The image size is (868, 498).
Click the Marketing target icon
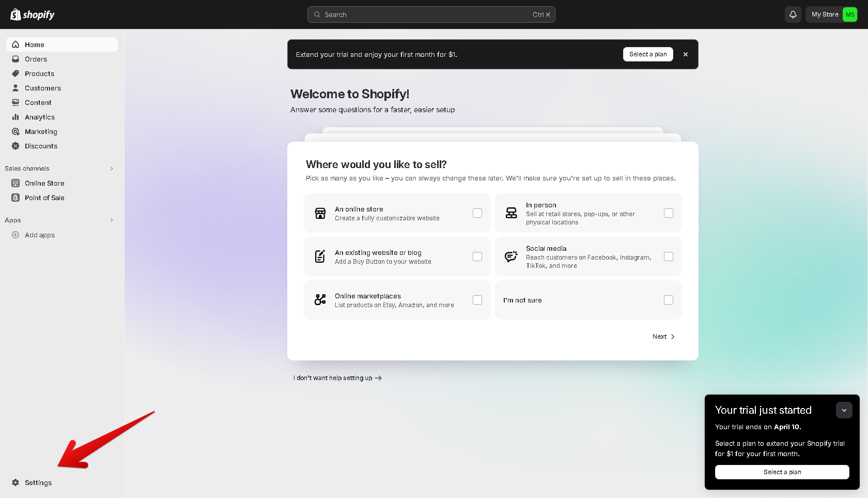click(16, 131)
